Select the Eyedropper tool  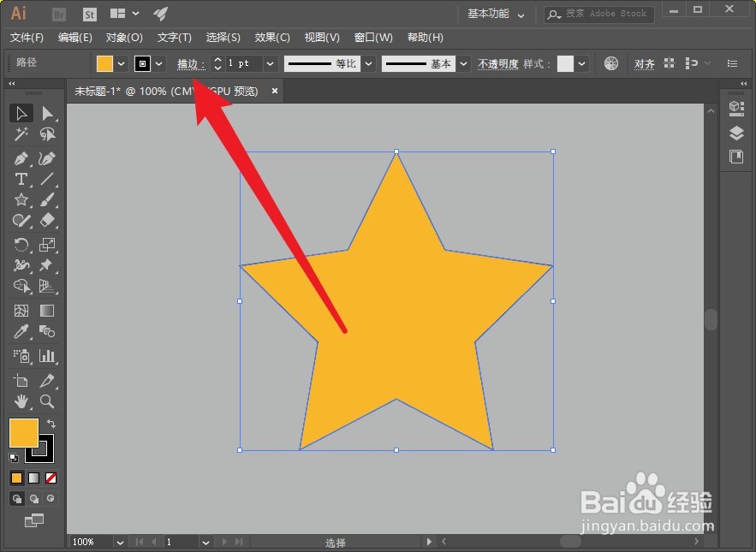click(21, 331)
